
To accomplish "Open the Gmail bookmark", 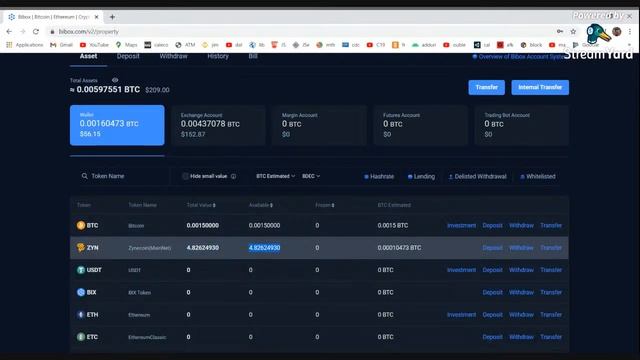I will point(62,45).
